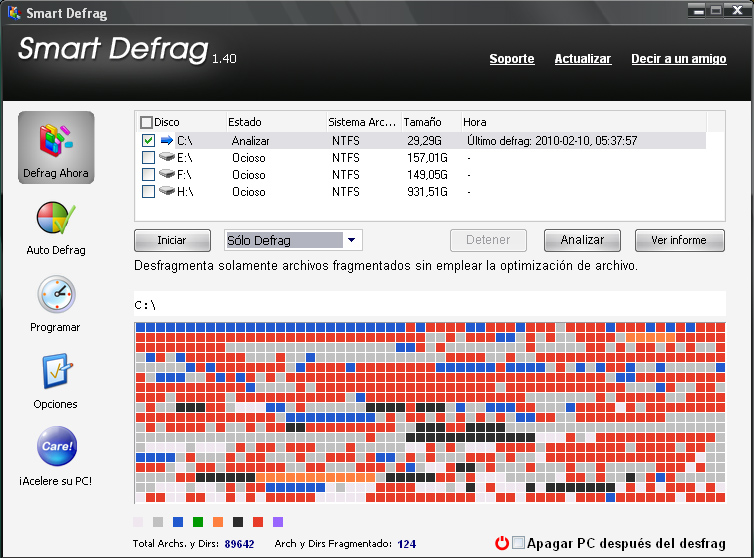The width and height of the screenshot is (754, 558).
Task: Open the Defrag Ahora panel
Action: coord(56,147)
